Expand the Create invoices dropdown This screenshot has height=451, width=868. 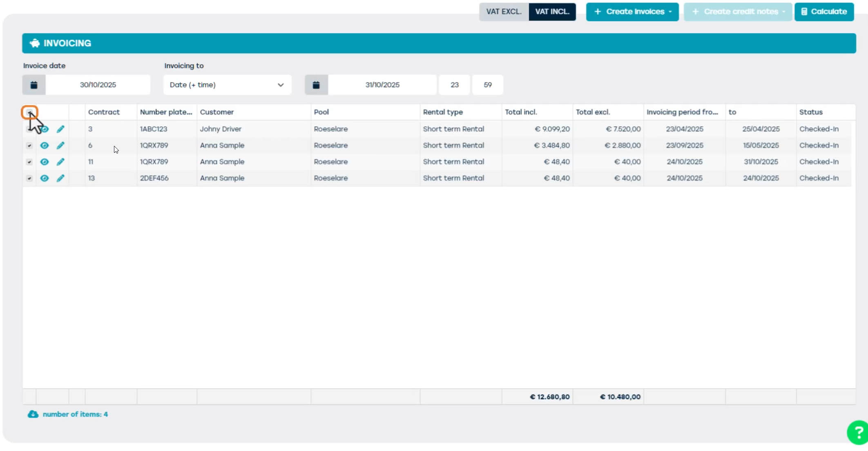click(x=632, y=12)
